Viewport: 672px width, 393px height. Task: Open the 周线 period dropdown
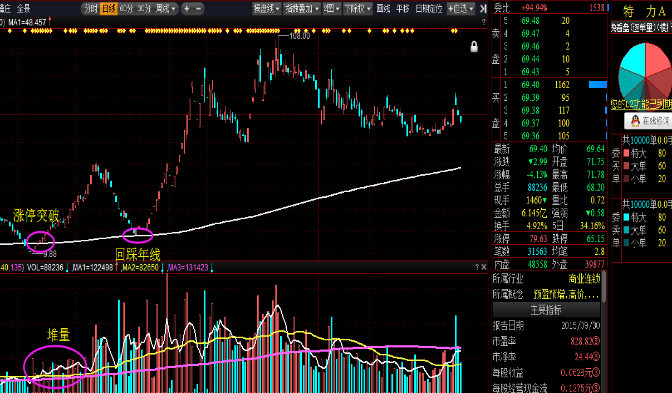click(166, 8)
